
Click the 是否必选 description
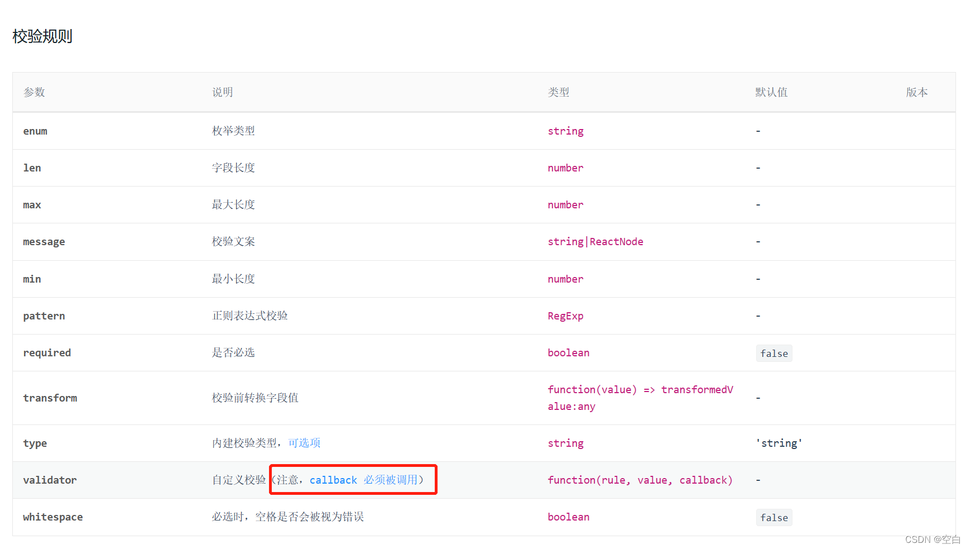point(233,352)
